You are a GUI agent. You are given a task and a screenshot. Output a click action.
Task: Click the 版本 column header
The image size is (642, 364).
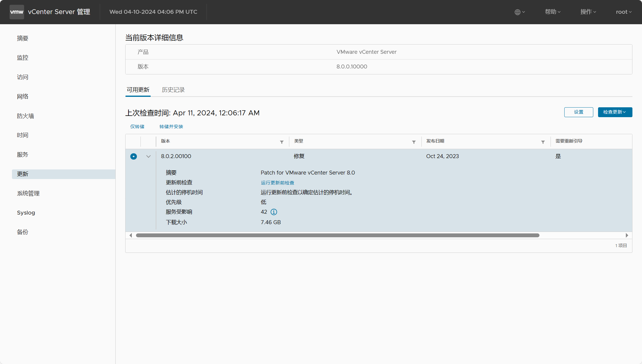point(166,141)
